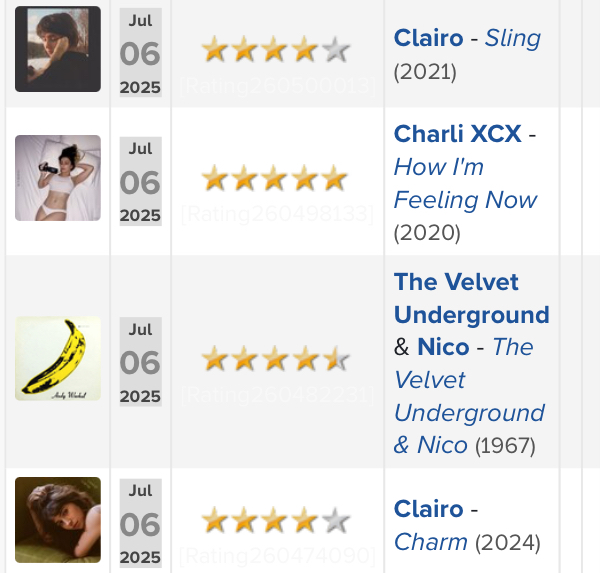Open the Clairo Sling album cover thumbnail
This screenshot has height=573, width=600.
tap(58, 49)
